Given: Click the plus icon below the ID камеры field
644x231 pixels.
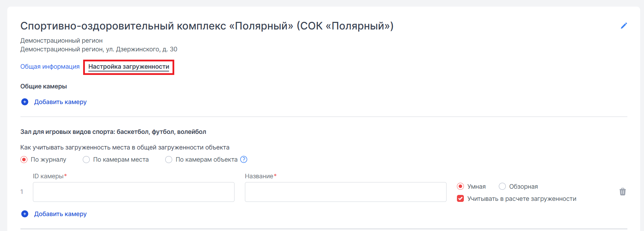Looking at the screenshot, I should pyautogui.click(x=25, y=214).
